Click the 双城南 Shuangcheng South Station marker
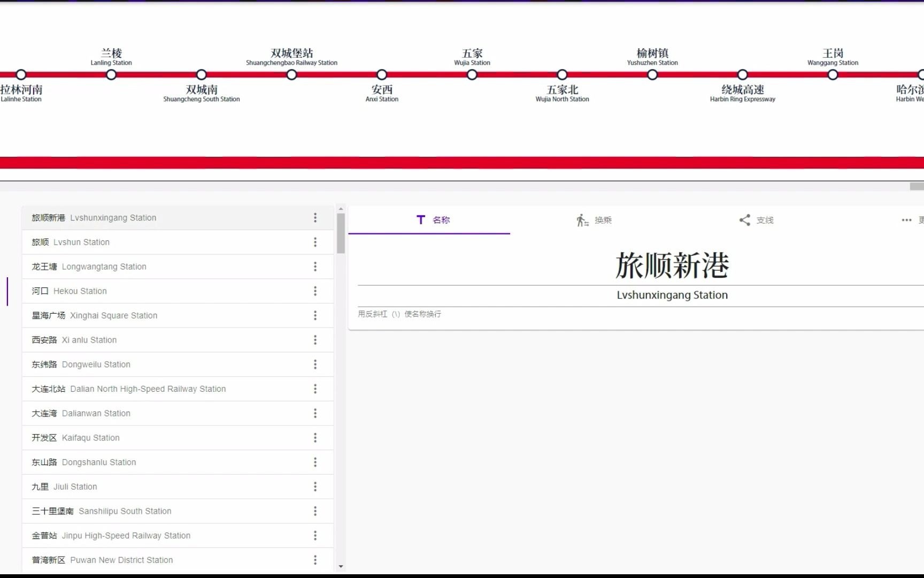 tap(201, 74)
